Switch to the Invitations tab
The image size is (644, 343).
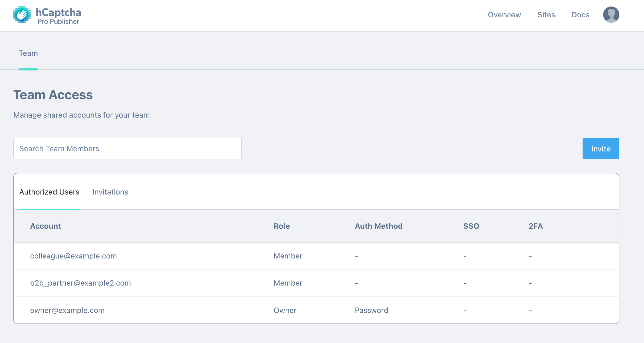click(x=110, y=192)
